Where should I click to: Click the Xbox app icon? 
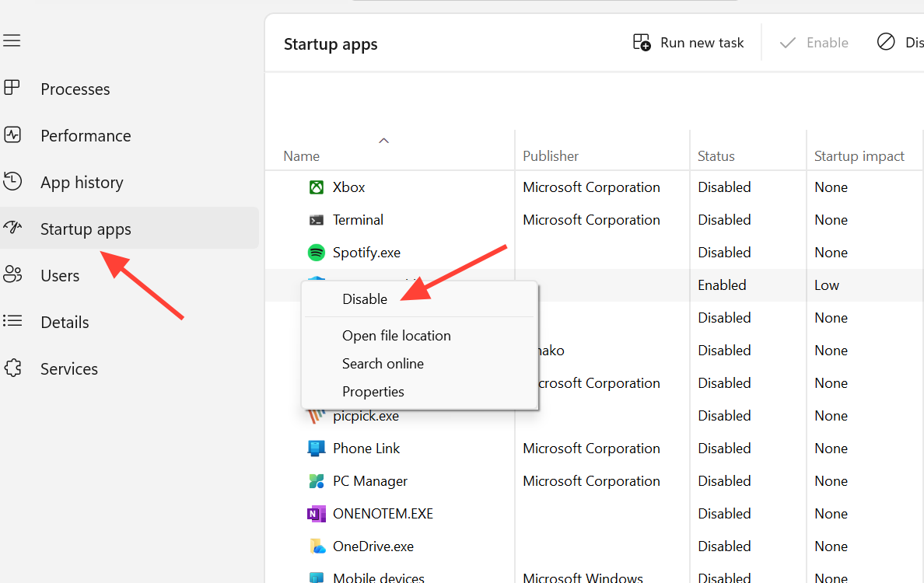pyautogui.click(x=317, y=187)
